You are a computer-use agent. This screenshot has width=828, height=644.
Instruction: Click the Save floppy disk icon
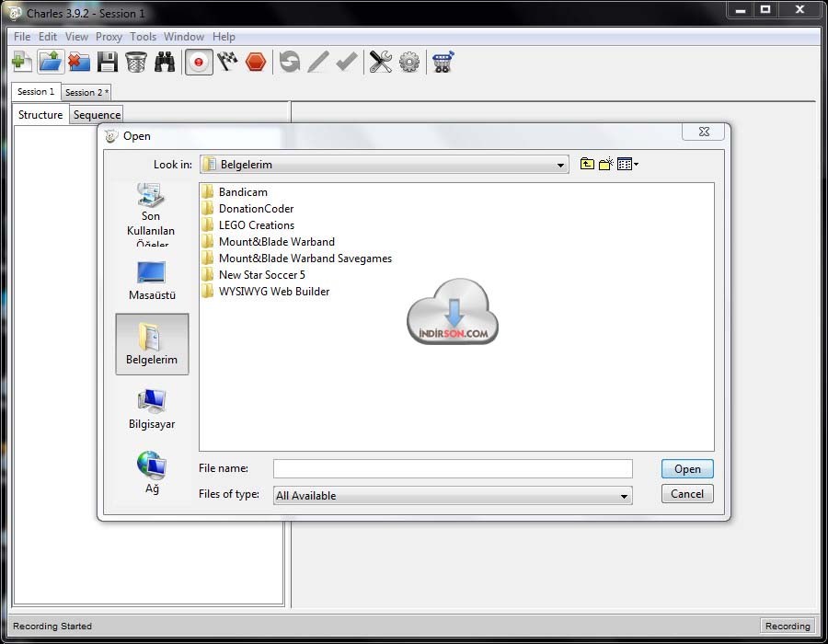[108, 63]
